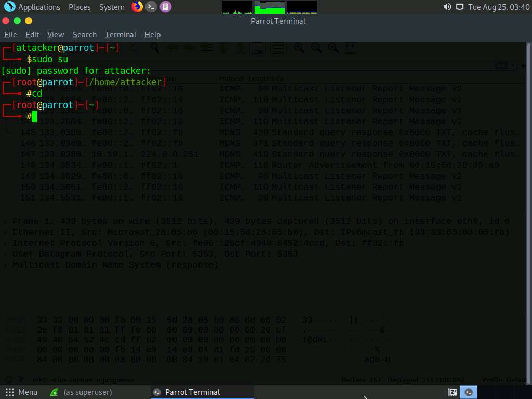Open the System menu in top panel

pyautogui.click(x=112, y=7)
